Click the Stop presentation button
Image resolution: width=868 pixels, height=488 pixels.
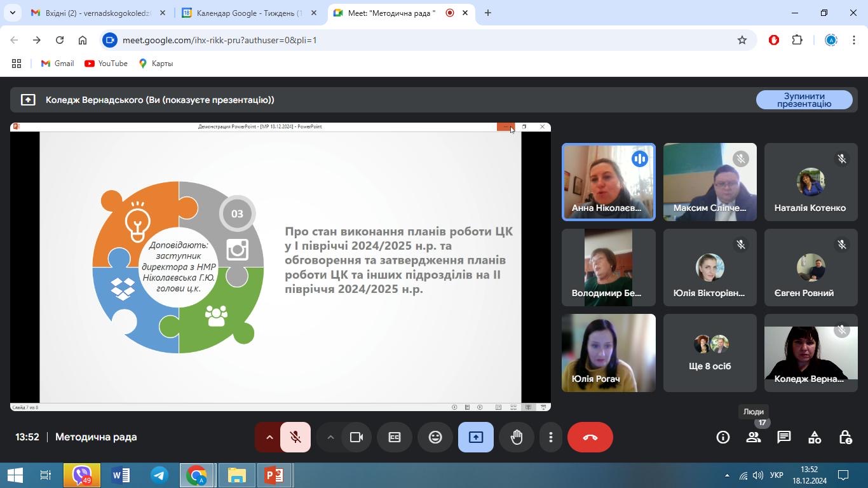click(804, 100)
